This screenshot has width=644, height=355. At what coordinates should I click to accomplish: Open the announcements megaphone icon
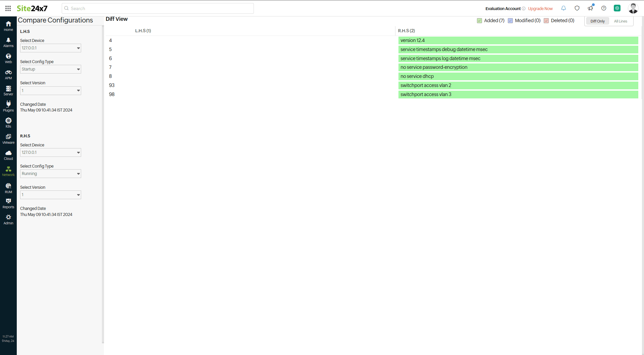[x=590, y=8]
